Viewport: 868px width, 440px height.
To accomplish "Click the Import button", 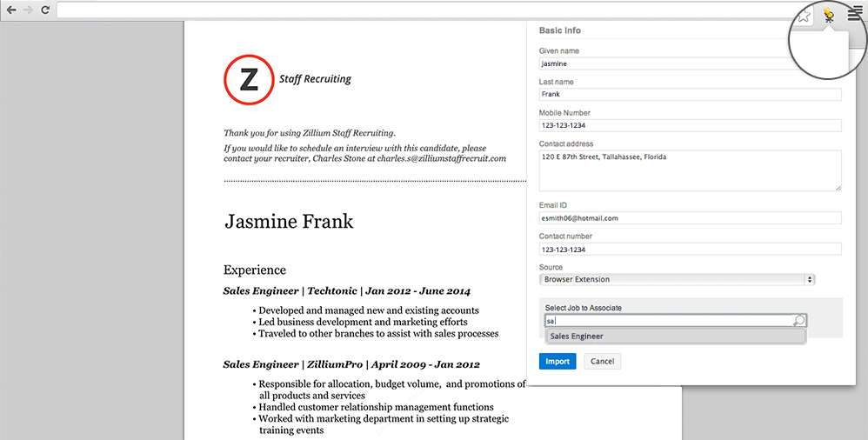I will (x=558, y=362).
